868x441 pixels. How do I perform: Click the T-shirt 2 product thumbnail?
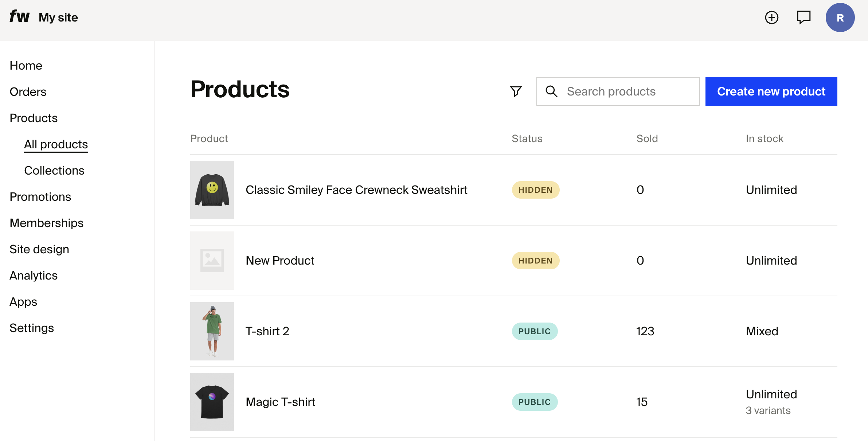pos(212,331)
